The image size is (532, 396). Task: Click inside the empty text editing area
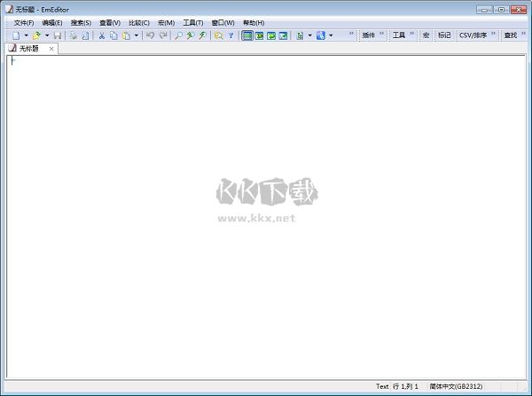pos(266,216)
